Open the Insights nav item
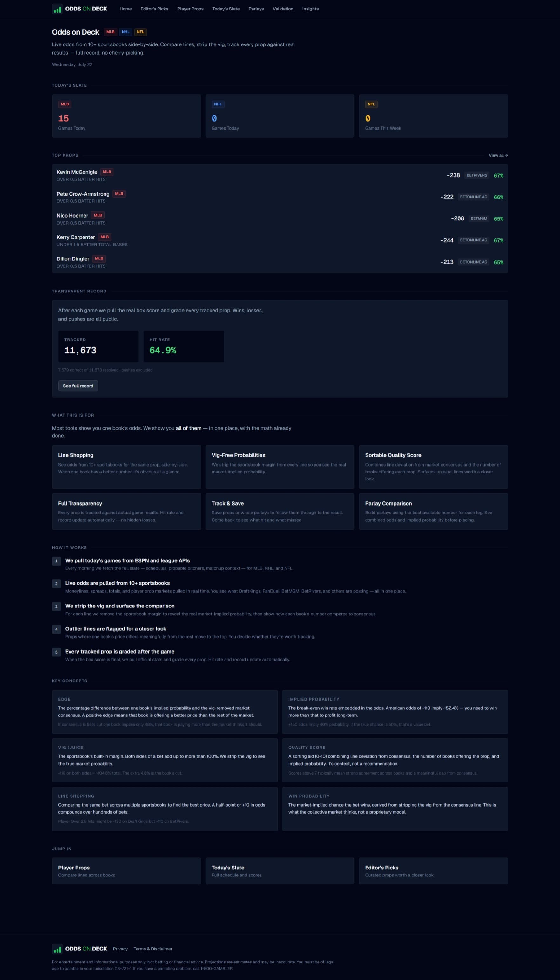This screenshot has width=560, height=980. pos(310,9)
